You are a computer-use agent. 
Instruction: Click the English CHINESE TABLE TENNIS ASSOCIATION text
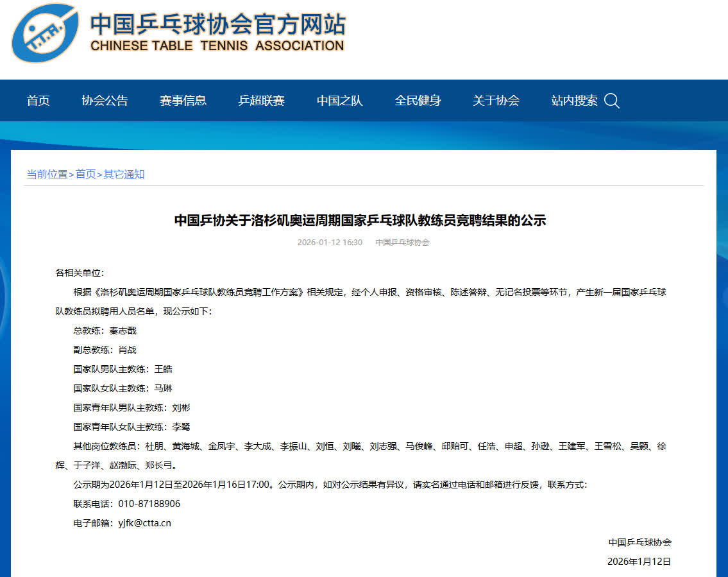tap(217, 46)
